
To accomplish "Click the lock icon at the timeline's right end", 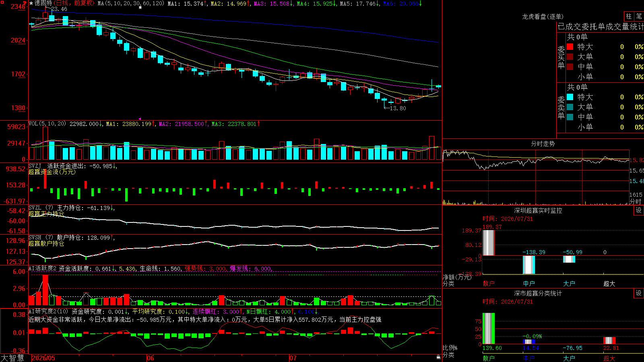I will pyautogui.click(x=439, y=357).
